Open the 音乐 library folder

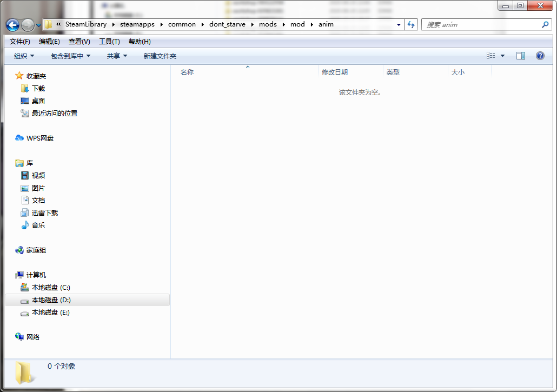(38, 225)
